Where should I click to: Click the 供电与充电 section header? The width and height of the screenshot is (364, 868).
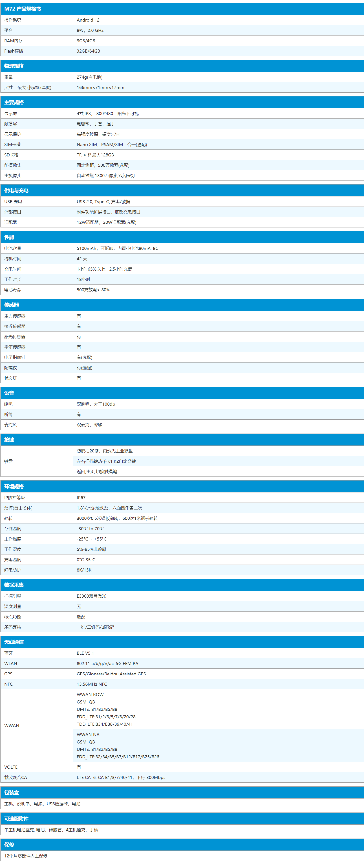coord(16,190)
